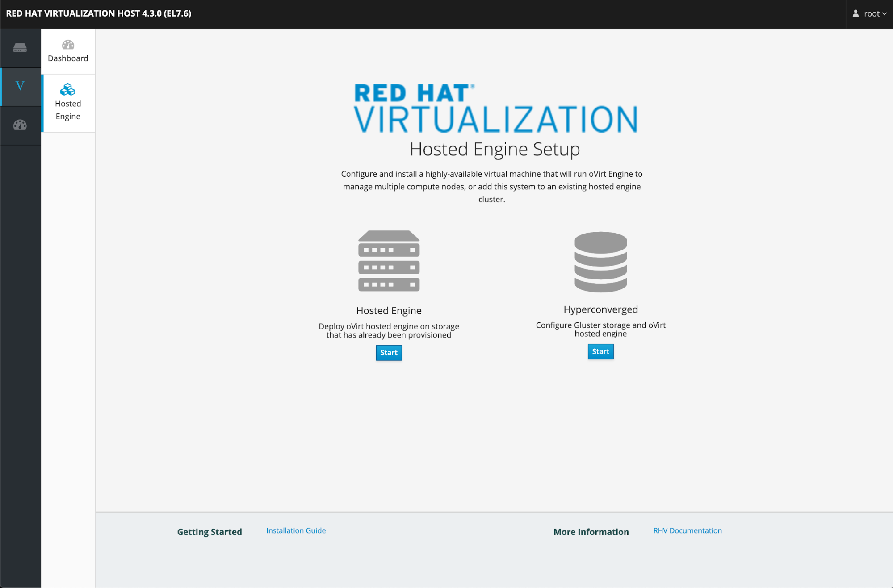Click the gauge icon in dark sidebar
This screenshot has width=893, height=588.
(20, 125)
